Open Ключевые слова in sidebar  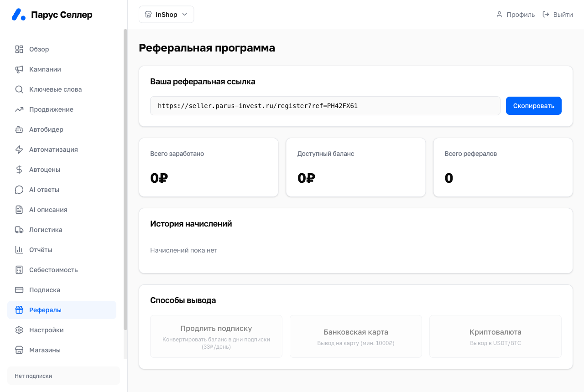[62, 89]
